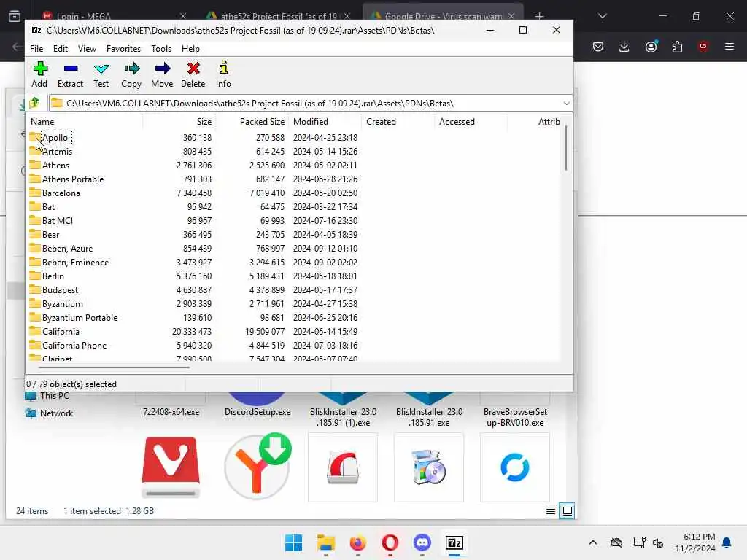The image size is (747, 560).
Task: Select DiscordSetup.exe file label
Action: pos(258,412)
